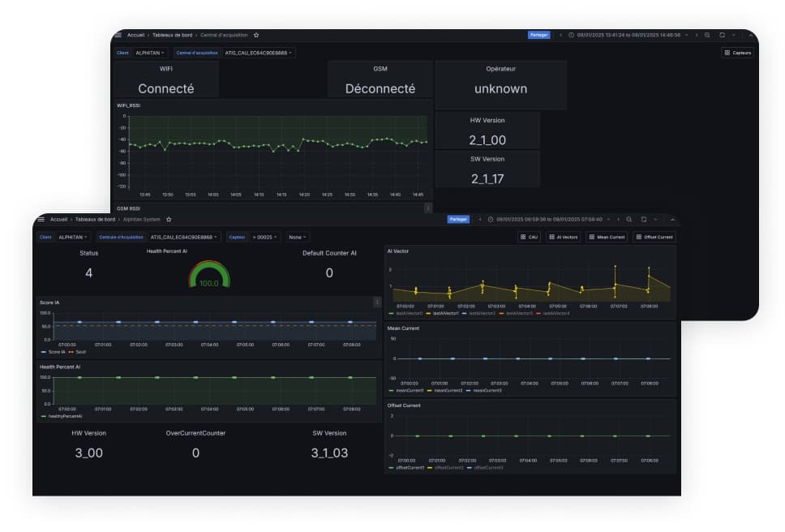This screenshot has height=532, width=785.
Task: Star the Central d'acquisition dashboard
Action: 256,35
